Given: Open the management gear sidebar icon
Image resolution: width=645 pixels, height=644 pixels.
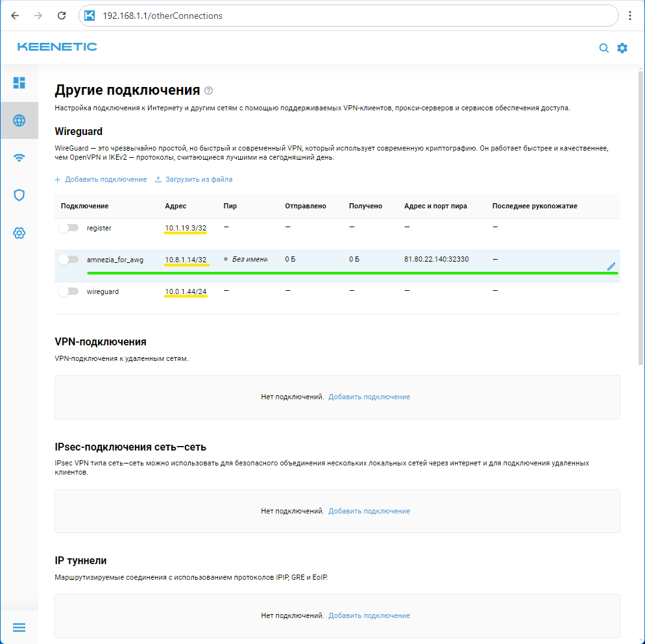Looking at the screenshot, I should point(19,232).
